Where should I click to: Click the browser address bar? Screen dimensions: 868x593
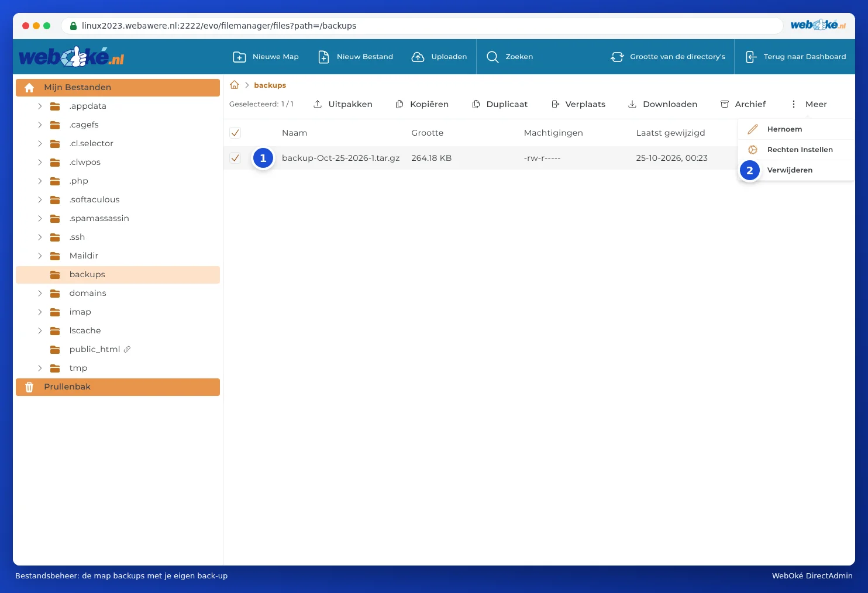tap(422, 26)
